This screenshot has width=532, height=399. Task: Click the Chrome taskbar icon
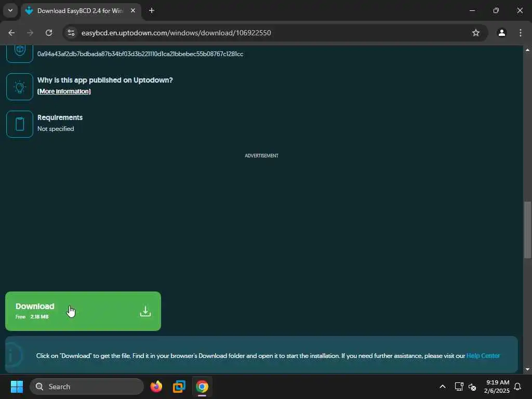(202, 387)
